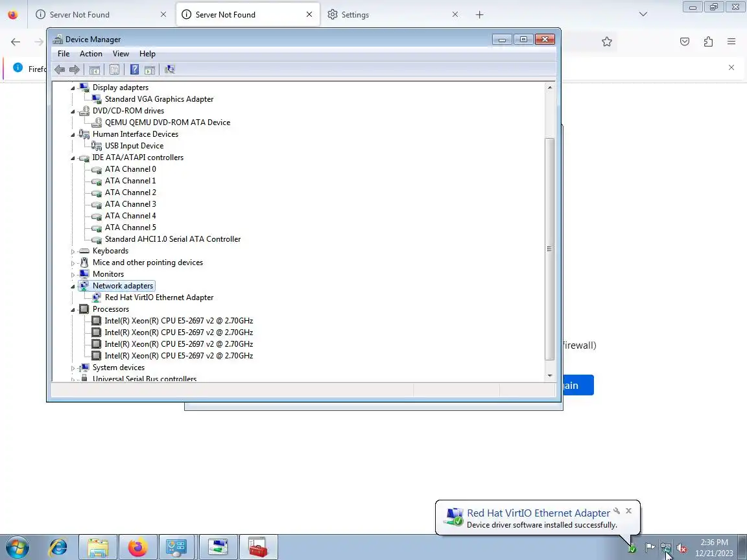Open the Help menu in Device Manager

click(x=147, y=54)
